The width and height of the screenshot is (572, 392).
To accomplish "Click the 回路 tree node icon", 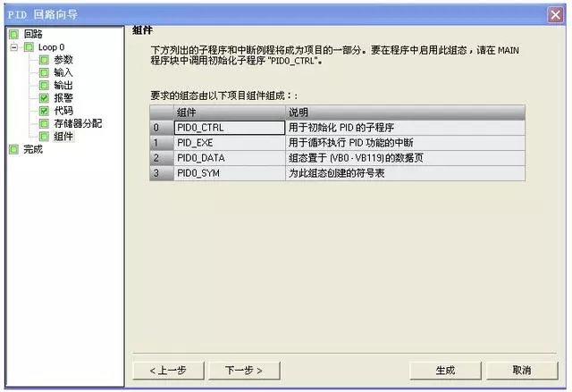I will (13, 33).
